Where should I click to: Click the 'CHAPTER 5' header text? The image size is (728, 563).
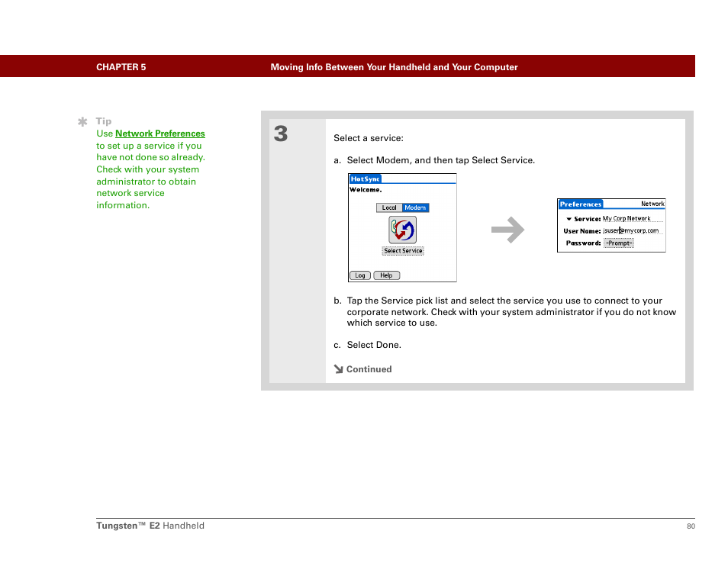121,67
